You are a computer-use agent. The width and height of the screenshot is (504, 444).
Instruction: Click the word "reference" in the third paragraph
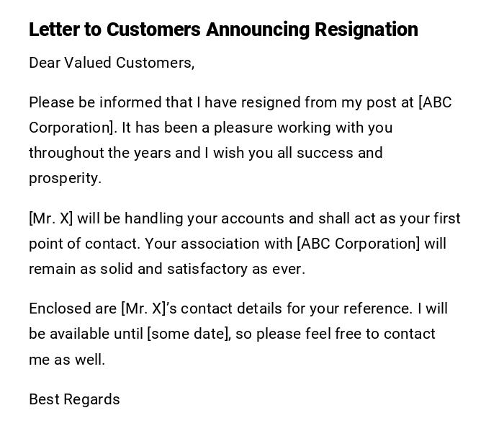376,308
